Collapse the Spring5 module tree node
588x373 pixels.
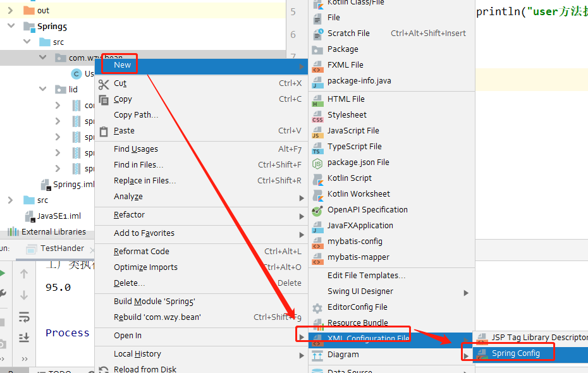(11, 26)
